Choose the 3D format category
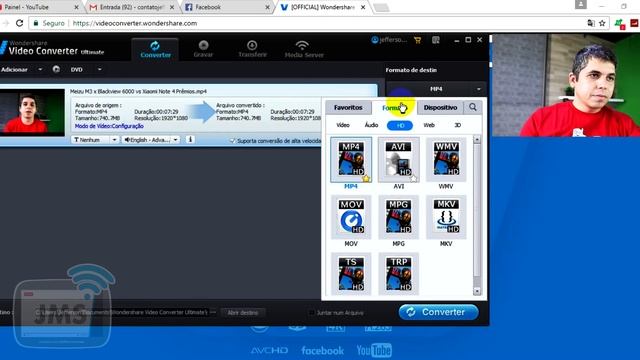Image resolution: width=640 pixels, height=360 pixels. click(458, 125)
